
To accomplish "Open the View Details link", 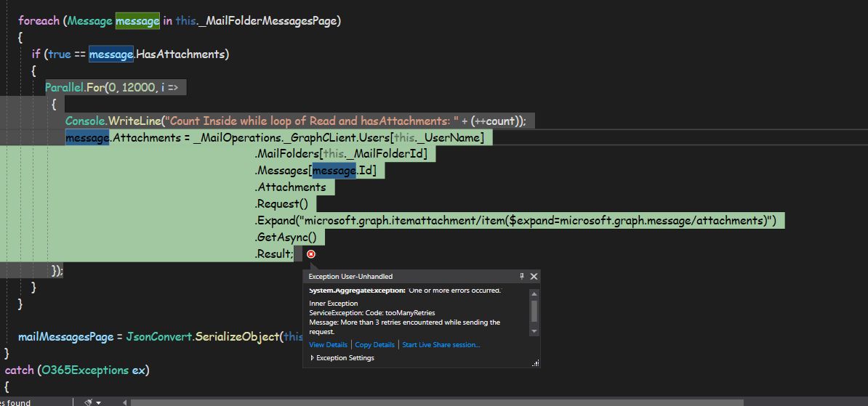I will click(329, 344).
